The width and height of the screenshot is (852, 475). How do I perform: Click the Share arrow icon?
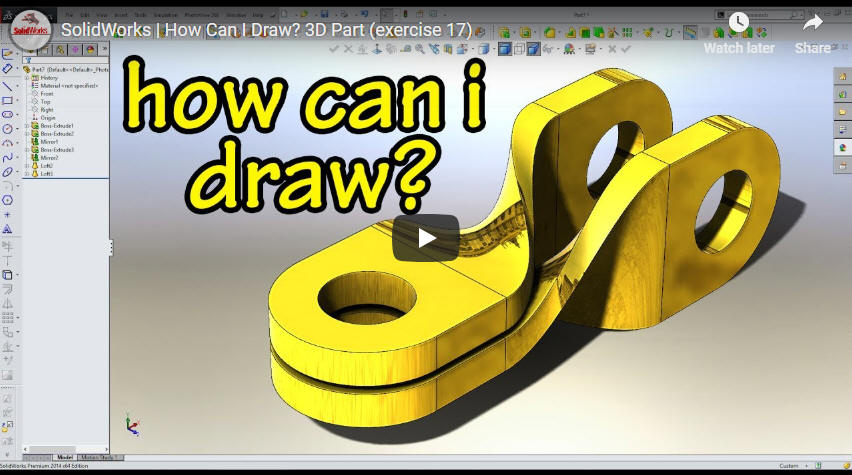(813, 23)
